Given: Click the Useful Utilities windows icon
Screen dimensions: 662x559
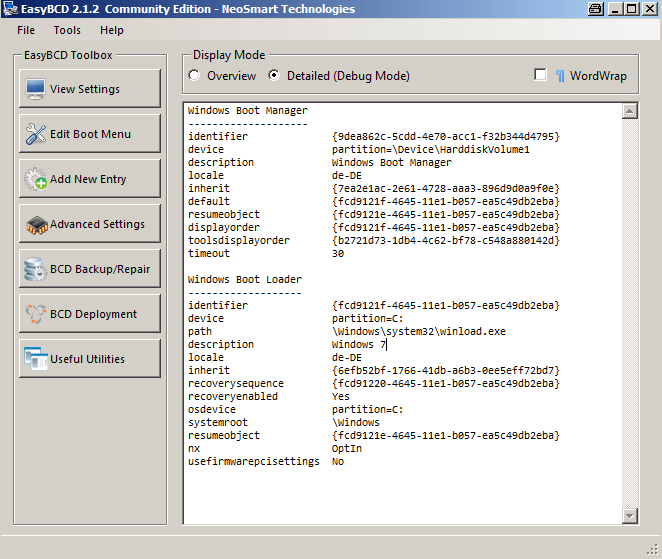Looking at the screenshot, I should 35,358.
